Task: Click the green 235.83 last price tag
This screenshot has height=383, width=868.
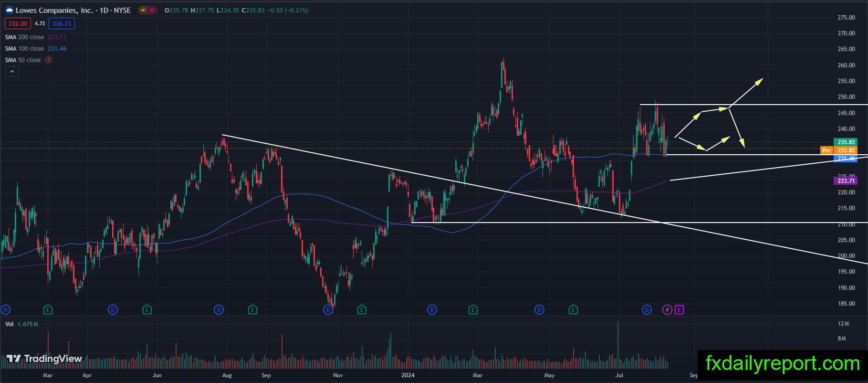Action: click(846, 142)
